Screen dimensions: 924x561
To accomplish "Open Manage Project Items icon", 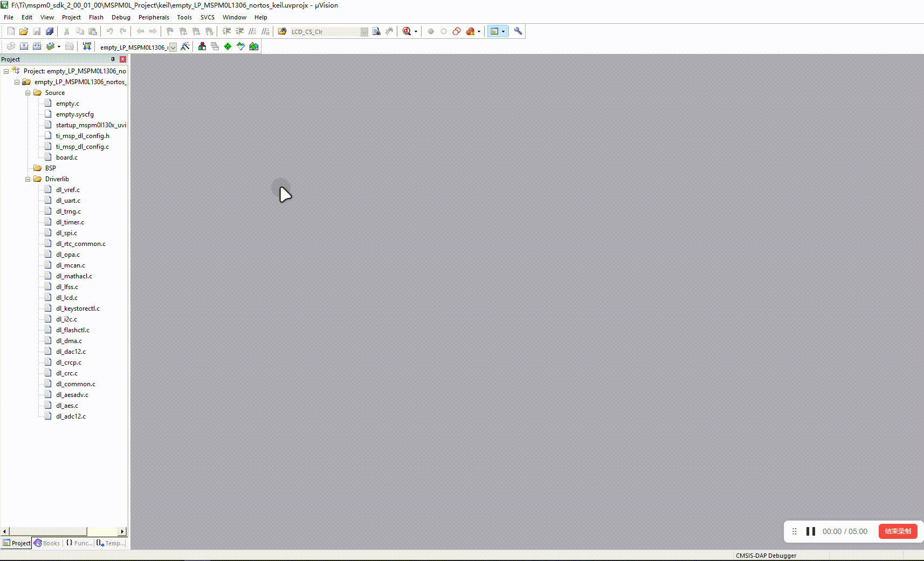I will (x=202, y=46).
